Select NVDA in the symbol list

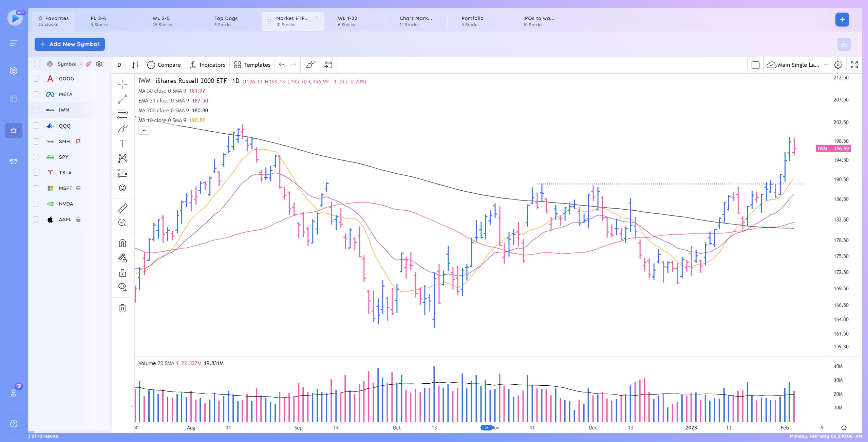[66, 204]
